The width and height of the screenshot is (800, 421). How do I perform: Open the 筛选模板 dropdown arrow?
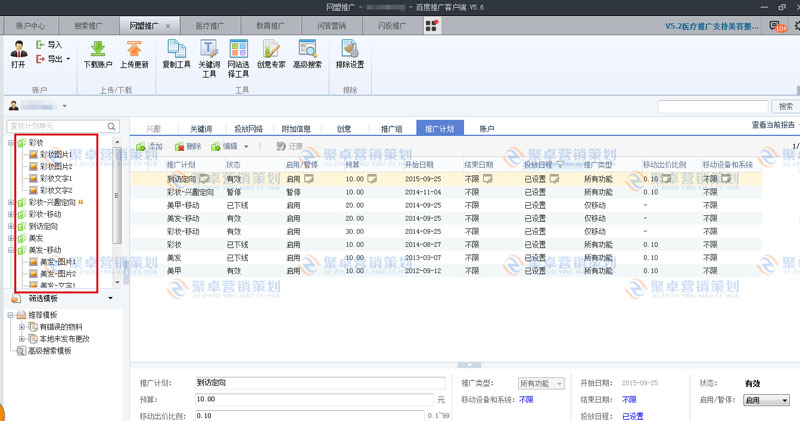point(110,298)
